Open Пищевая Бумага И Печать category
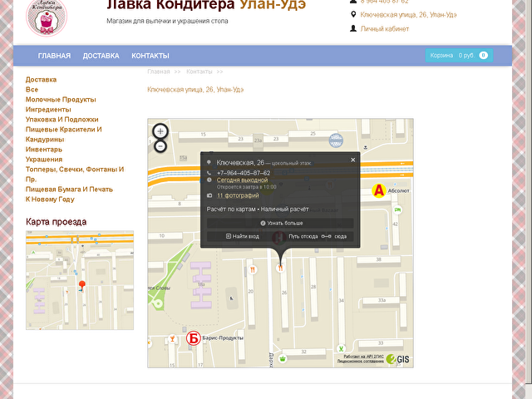This screenshot has width=532, height=399. [69, 190]
